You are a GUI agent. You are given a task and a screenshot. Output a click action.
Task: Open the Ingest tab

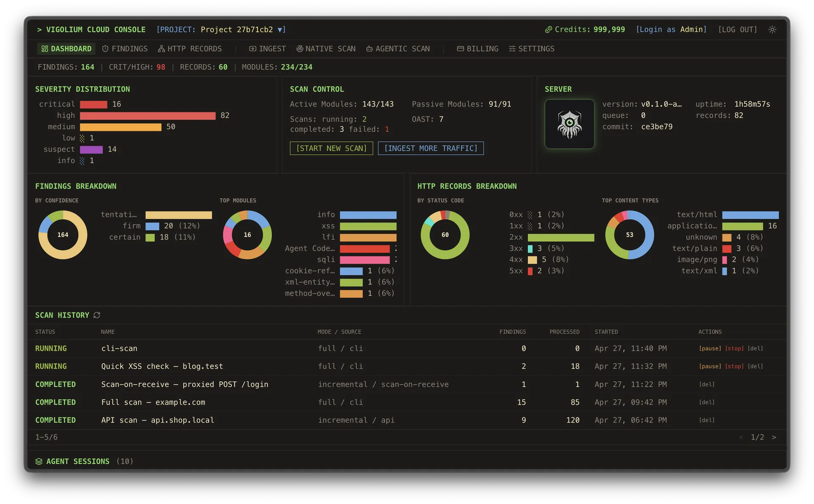click(x=268, y=49)
